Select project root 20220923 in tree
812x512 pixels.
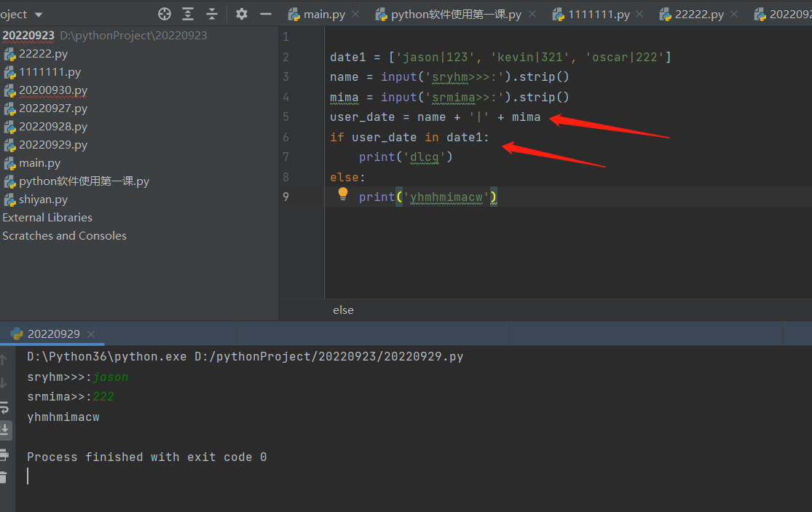[28, 35]
